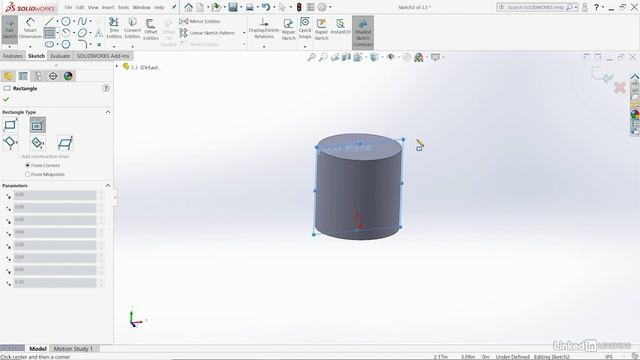Viewport: 640px width, 360px height.
Task: Open the dropdown next to Linear Sketch Pattern
Action: click(244, 33)
